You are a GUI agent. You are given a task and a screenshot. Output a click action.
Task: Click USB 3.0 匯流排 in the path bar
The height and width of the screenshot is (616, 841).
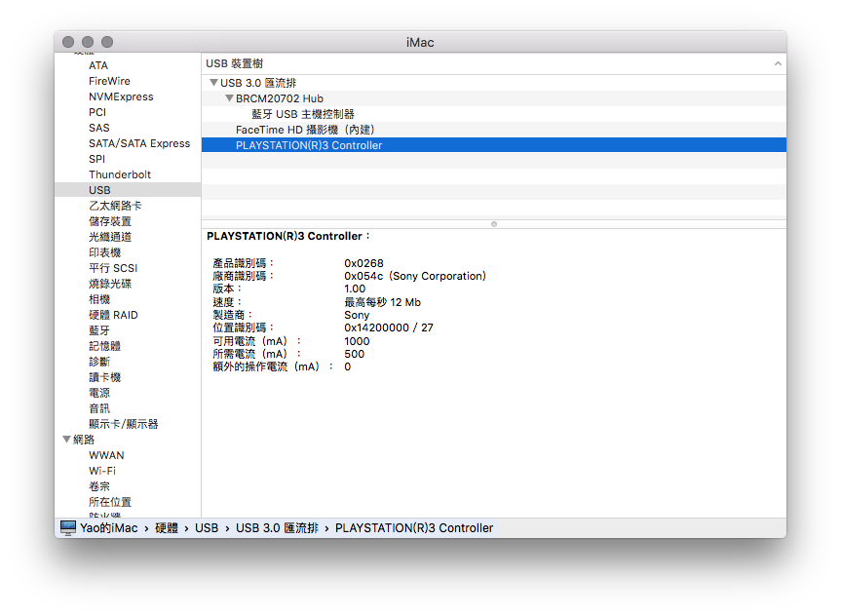pyautogui.click(x=278, y=528)
